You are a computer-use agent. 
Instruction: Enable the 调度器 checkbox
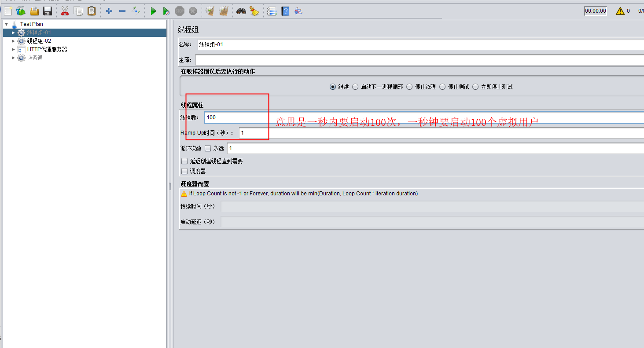point(184,171)
